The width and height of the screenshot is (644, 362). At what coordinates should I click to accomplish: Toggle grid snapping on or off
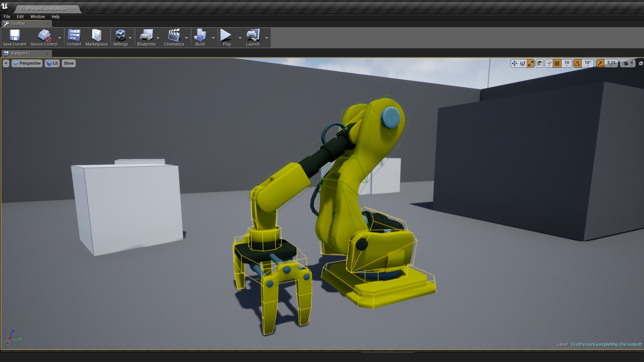tap(557, 63)
